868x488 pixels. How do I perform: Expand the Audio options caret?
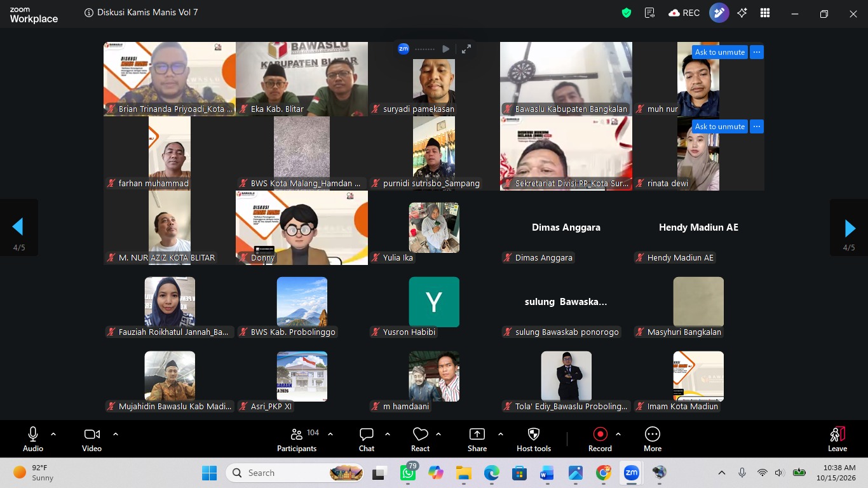pos(53,434)
